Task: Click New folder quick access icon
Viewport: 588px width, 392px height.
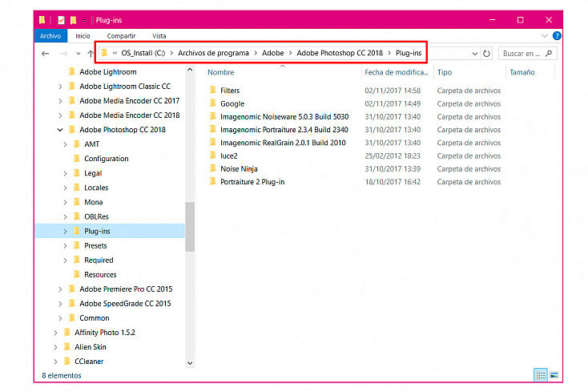Action: (x=73, y=20)
